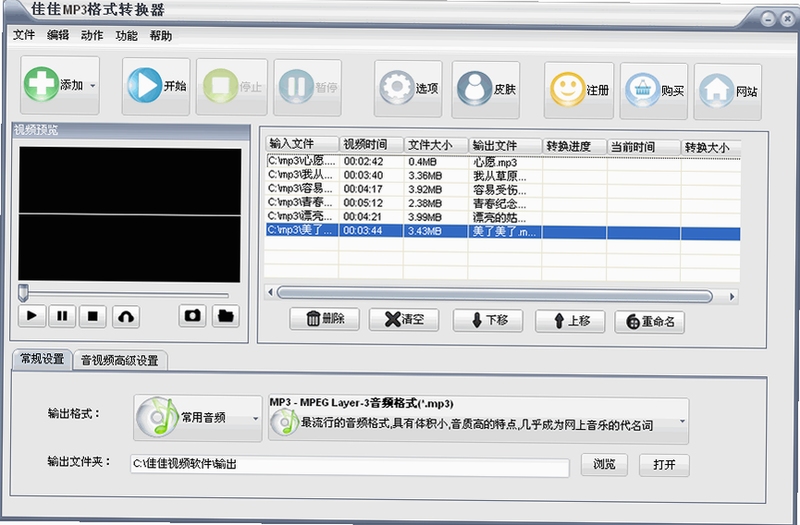Open the 常用音频 format category dropdown

click(198, 418)
